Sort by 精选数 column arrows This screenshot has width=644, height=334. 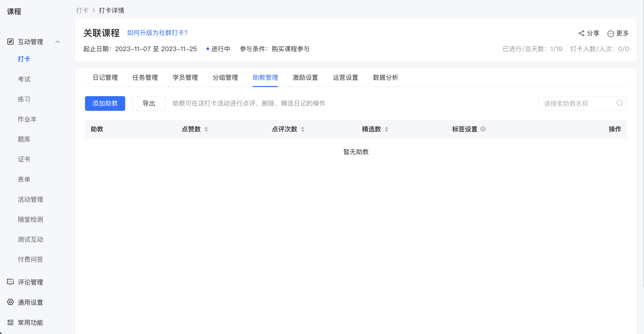pyautogui.click(x=386, y=129)
